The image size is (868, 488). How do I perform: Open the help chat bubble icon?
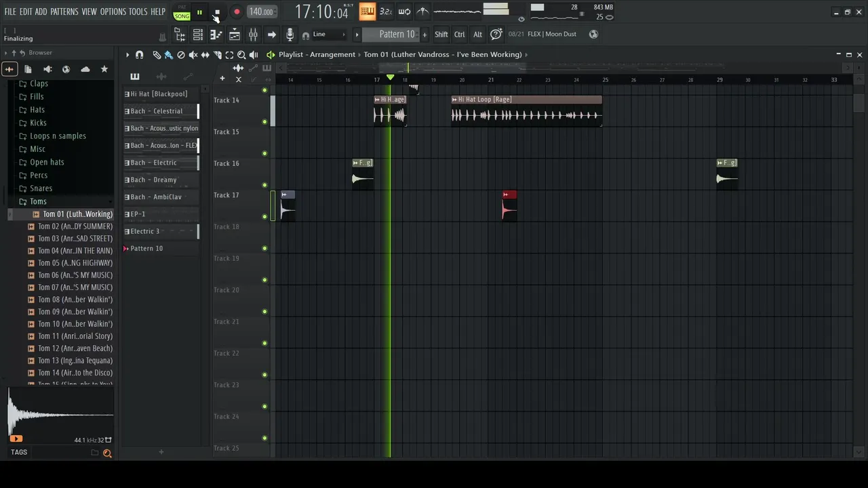click(496, 34)
